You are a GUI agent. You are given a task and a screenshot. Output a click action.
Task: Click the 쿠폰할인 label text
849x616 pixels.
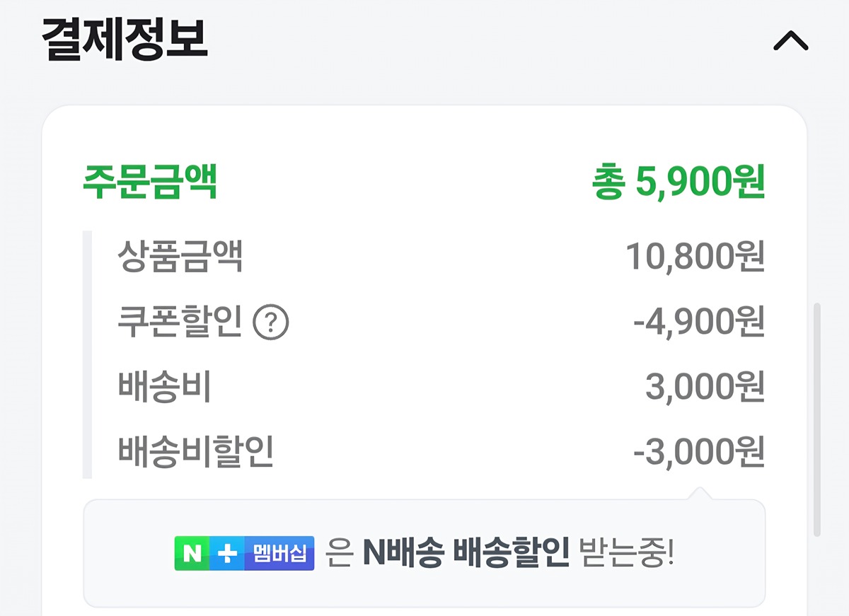coord(180,322)
